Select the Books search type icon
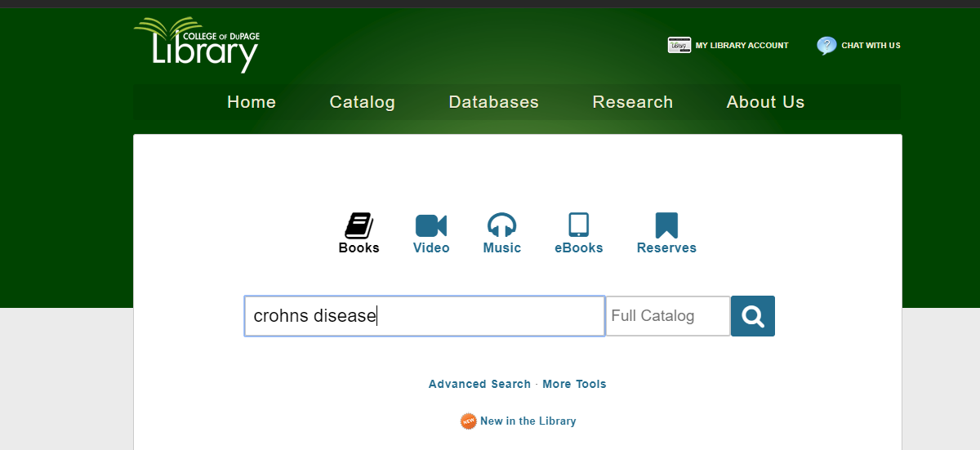This screenshot has width=980, height=450. pos(359,225)
